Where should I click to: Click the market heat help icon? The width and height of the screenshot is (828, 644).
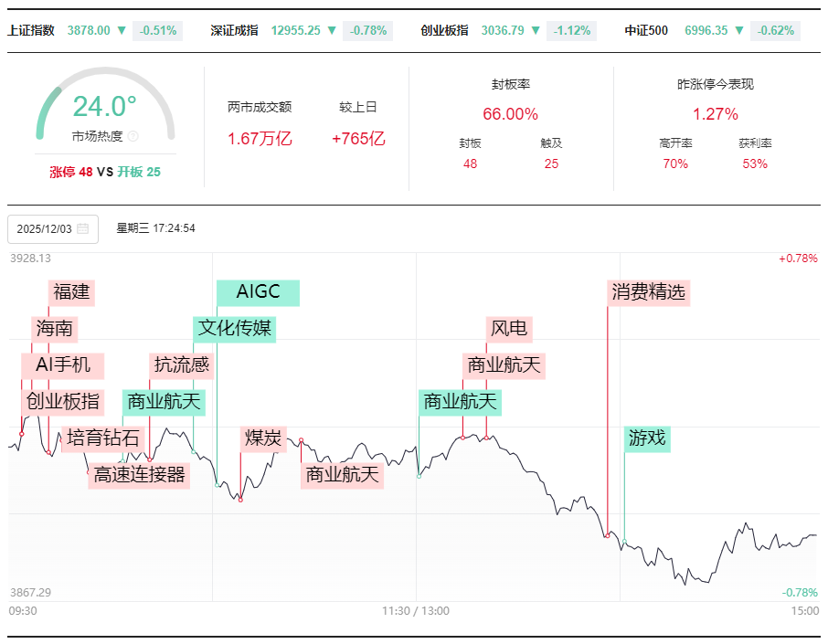(x=133, y=136)
